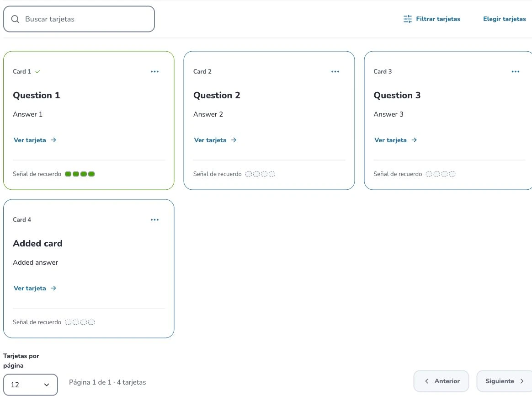Open Ver tarjeta link for Question 2
The image size is (532, 396).
click(215, 140)
